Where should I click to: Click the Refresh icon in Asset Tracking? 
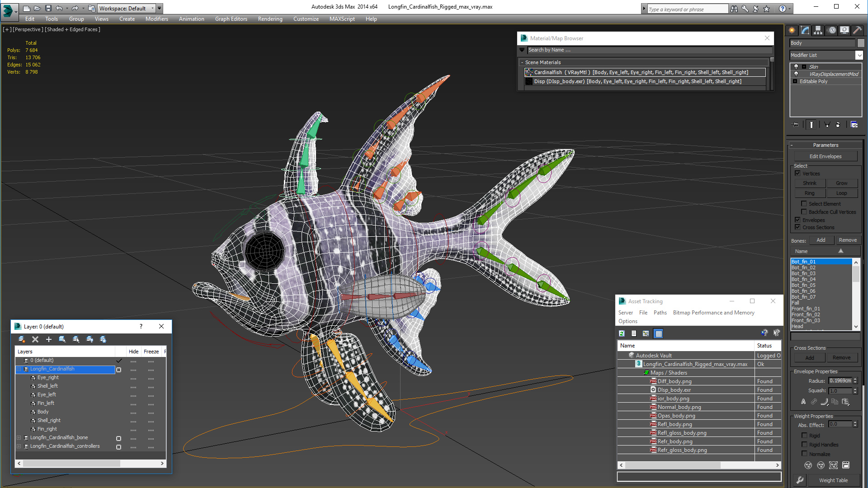pyautogui.click(x=622, y=333)
